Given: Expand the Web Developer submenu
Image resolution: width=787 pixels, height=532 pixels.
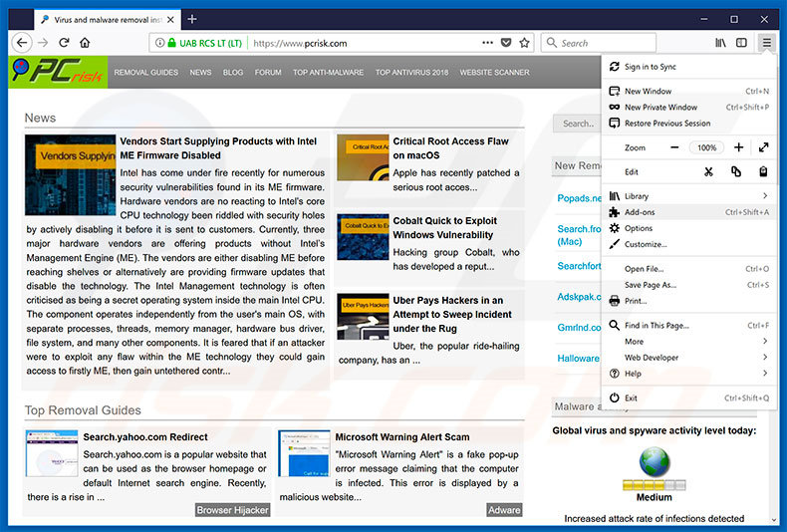Looking at the screenshot, I should click(x=689, y=358).
